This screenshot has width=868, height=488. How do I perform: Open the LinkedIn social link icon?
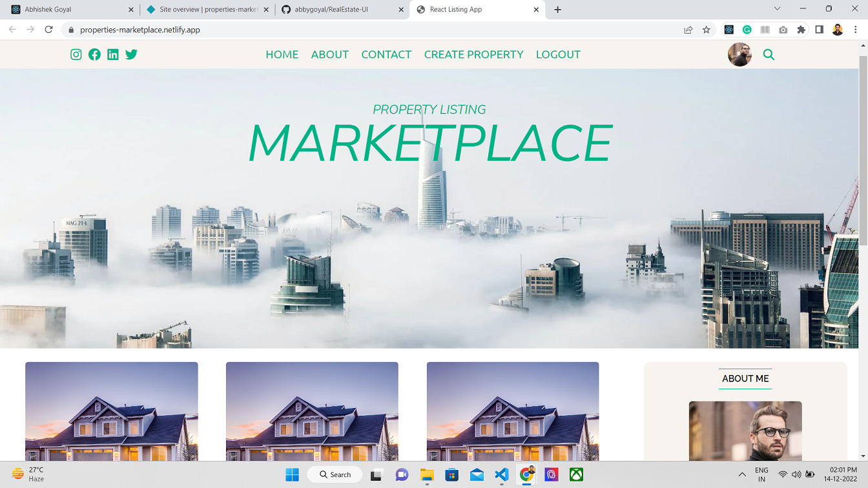click(x=113, y=54)
